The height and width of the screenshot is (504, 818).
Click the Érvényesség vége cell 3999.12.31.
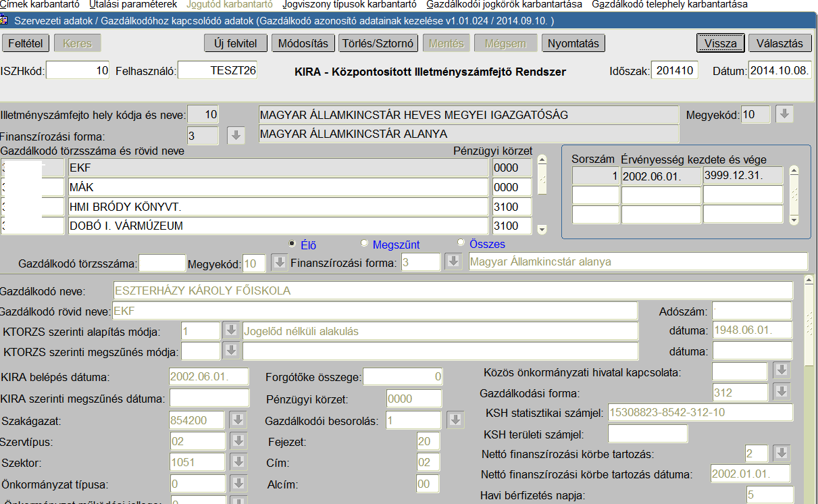(x=743, y=176)
